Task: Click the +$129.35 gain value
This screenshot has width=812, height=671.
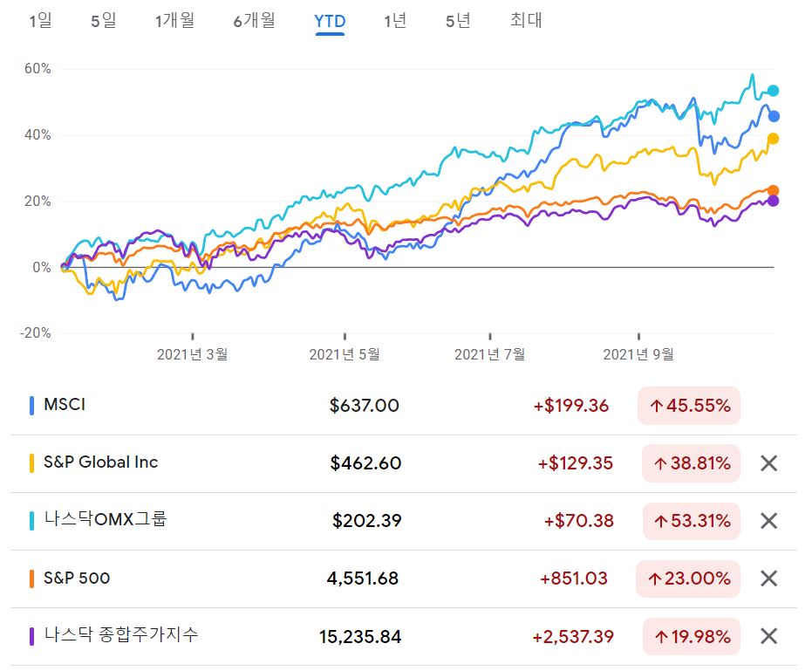Action: point(576,463)
